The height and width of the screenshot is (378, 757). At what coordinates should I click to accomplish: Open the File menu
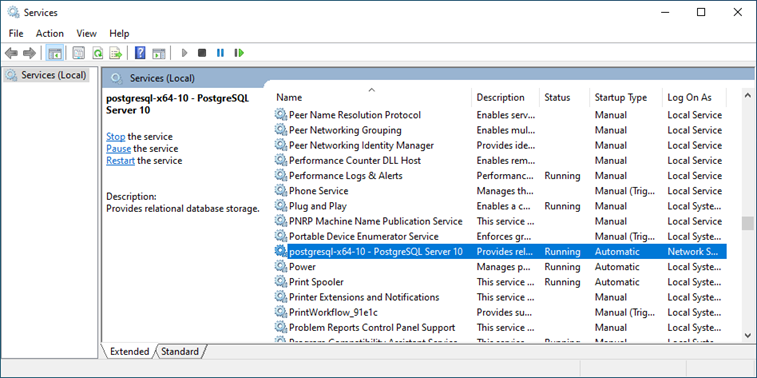16,33
